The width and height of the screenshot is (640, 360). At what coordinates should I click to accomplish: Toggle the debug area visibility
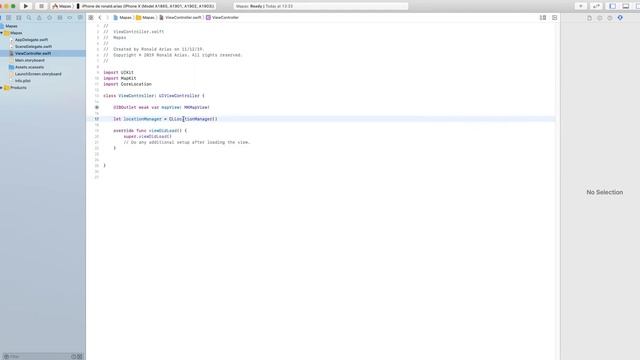coord(626,6)
